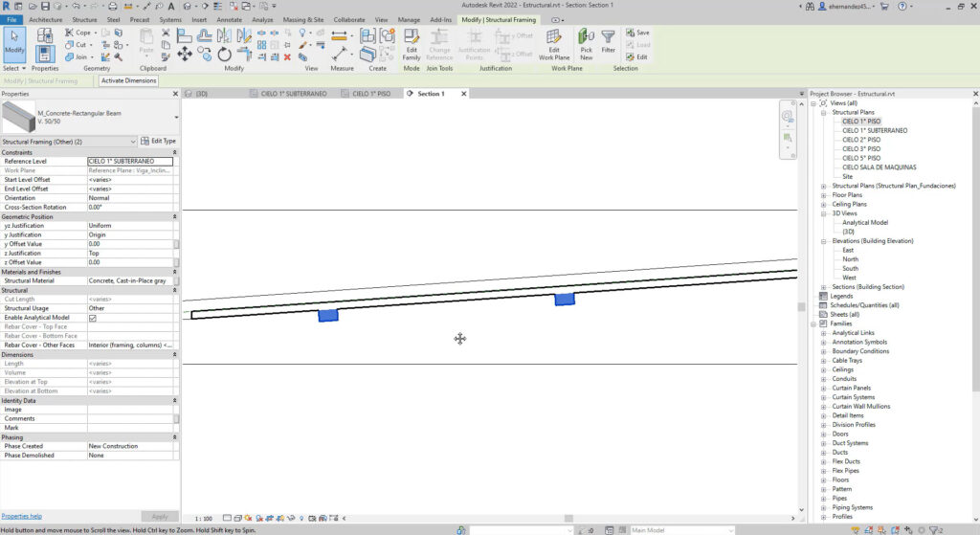Collapse the Constraints section in Properties
This screenshot has width=980, height=535.
(174, 153)
